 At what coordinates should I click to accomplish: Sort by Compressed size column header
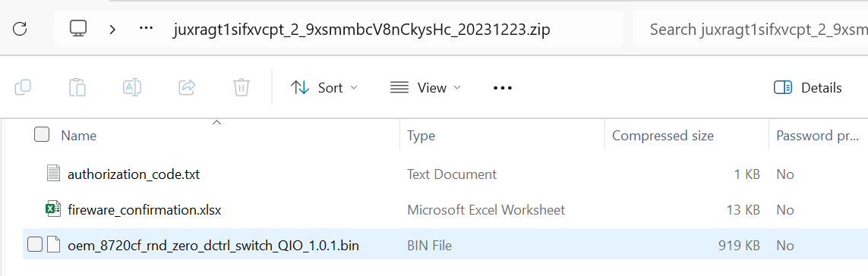(x=687, y=136)
